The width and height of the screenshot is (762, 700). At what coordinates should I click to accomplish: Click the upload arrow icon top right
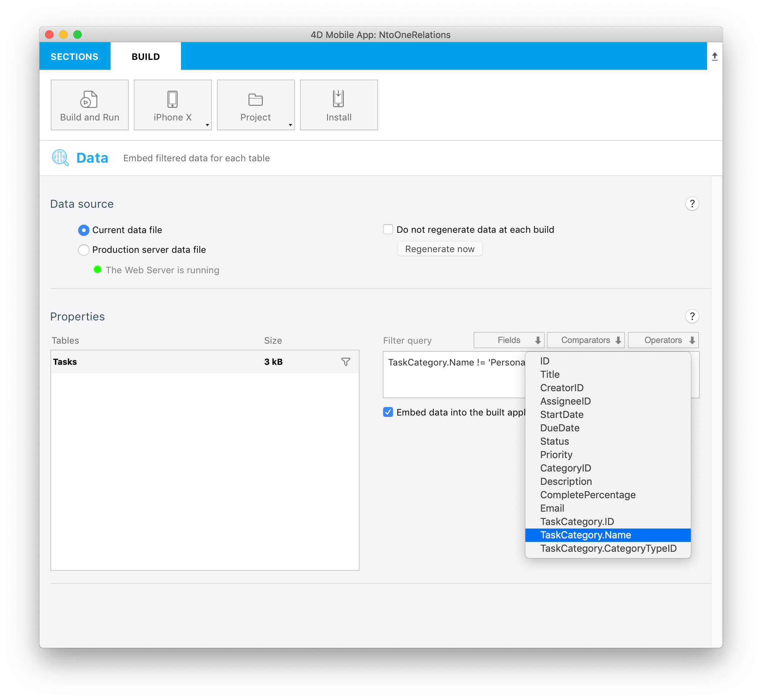(x=715, y=56)
